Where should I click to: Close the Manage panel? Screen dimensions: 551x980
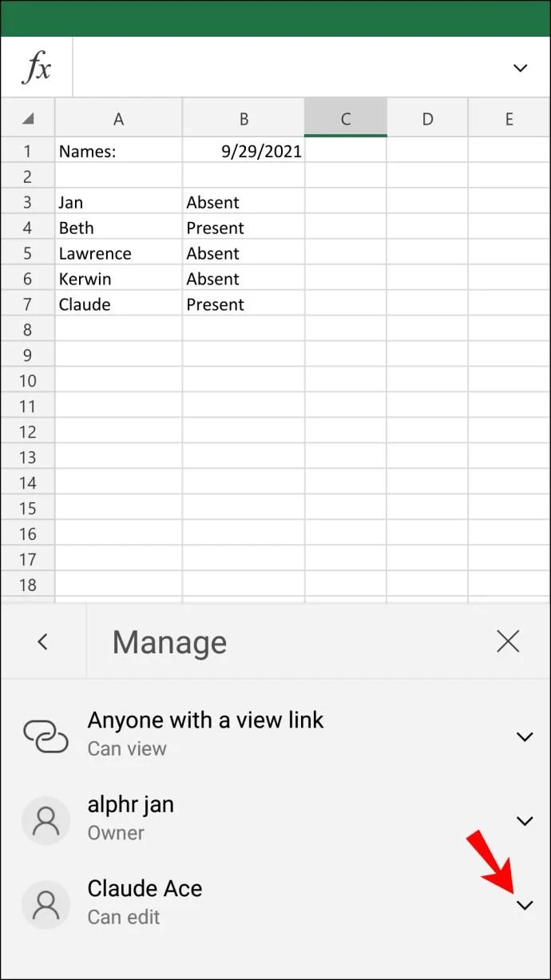508,641
